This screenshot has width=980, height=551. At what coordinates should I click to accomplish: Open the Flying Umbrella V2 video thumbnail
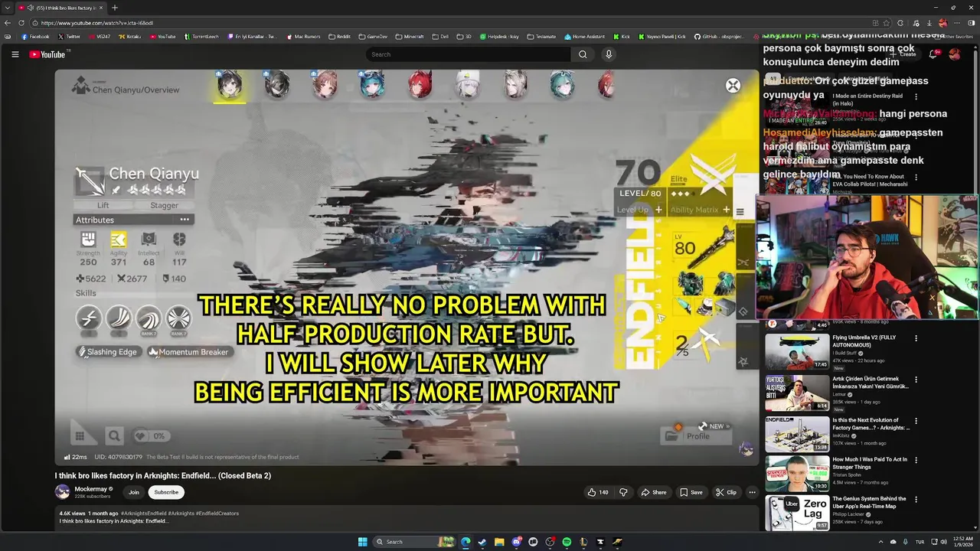tap(796, 351)
